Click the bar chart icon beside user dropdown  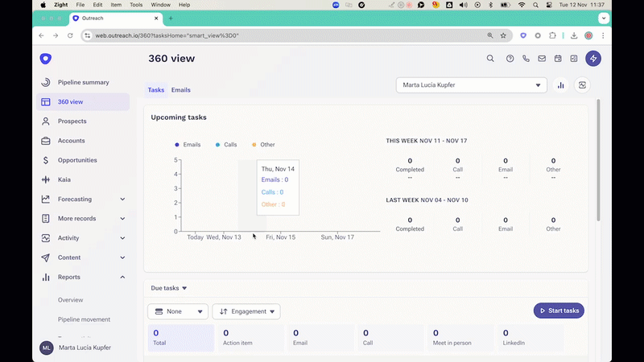click(x=561, y=85)
